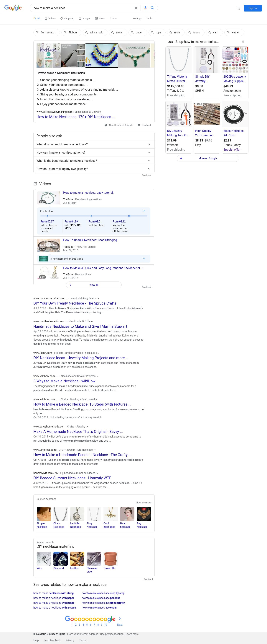
Task: Go to results page 10
Action: (106, 625)
